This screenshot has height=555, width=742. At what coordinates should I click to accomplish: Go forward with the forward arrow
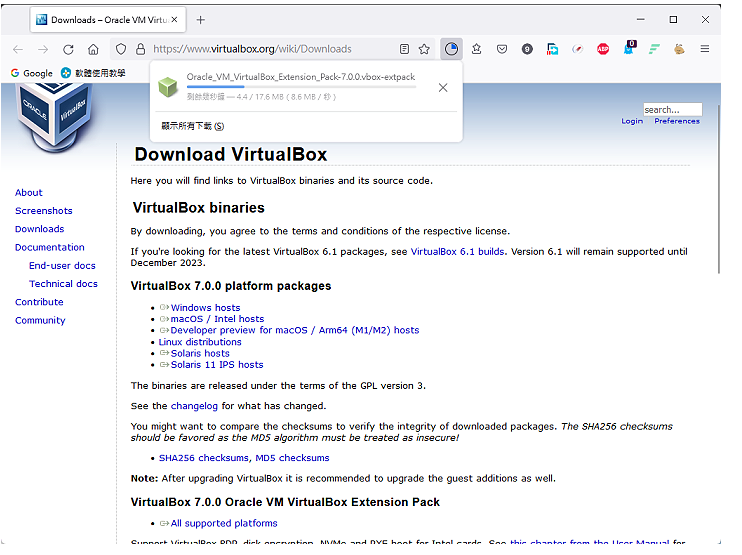[43, 49]
